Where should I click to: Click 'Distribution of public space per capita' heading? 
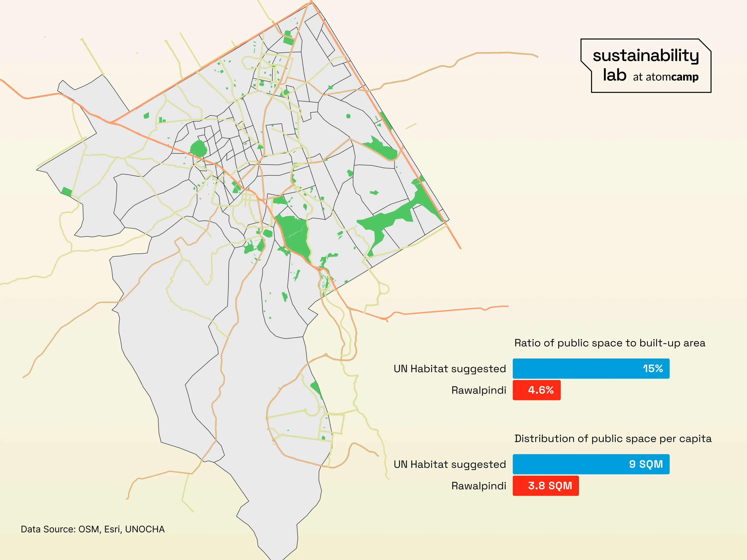[613, 439]
